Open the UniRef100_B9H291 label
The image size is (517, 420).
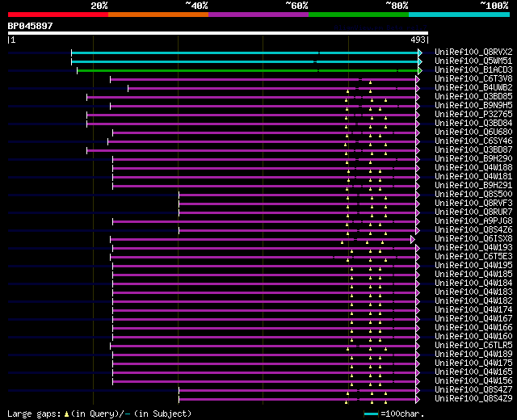coord(473,186)
